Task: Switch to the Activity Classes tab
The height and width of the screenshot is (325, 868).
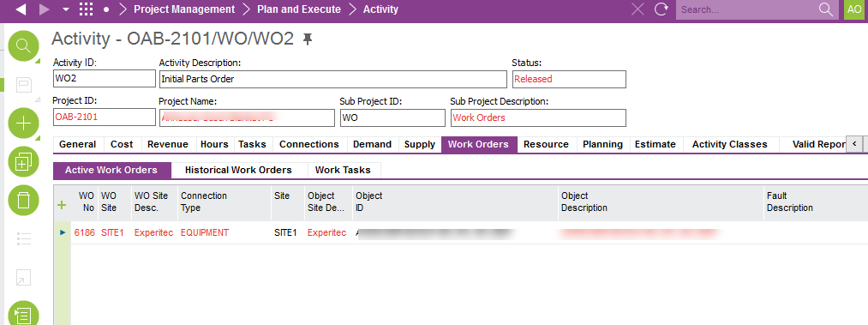Action: pyautogui.click(x=729, y=145)
